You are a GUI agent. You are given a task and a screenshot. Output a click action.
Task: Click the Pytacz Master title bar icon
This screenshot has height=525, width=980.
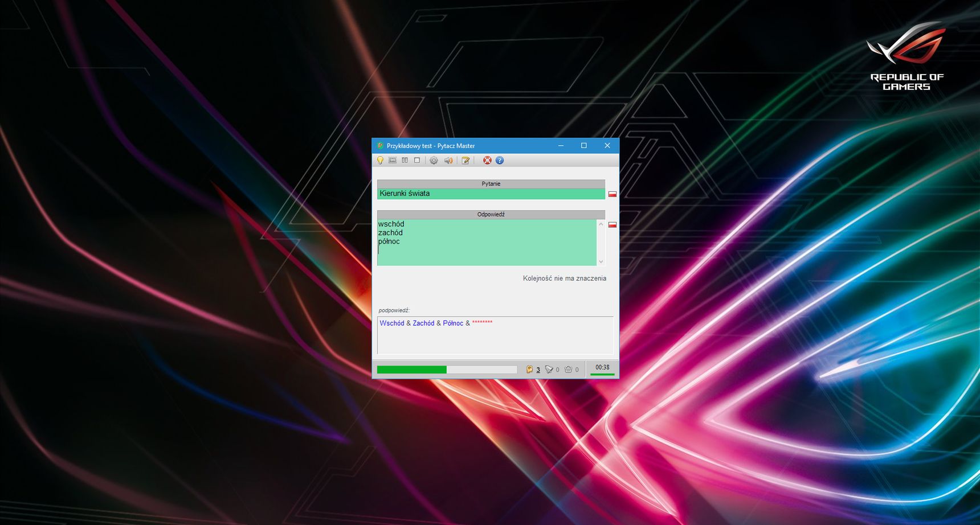(380, 146)
